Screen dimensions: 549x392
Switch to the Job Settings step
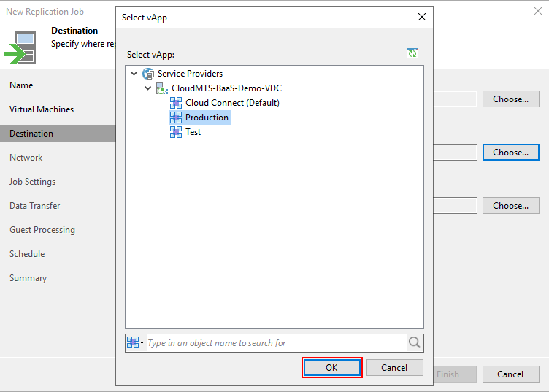coord(32,182)
